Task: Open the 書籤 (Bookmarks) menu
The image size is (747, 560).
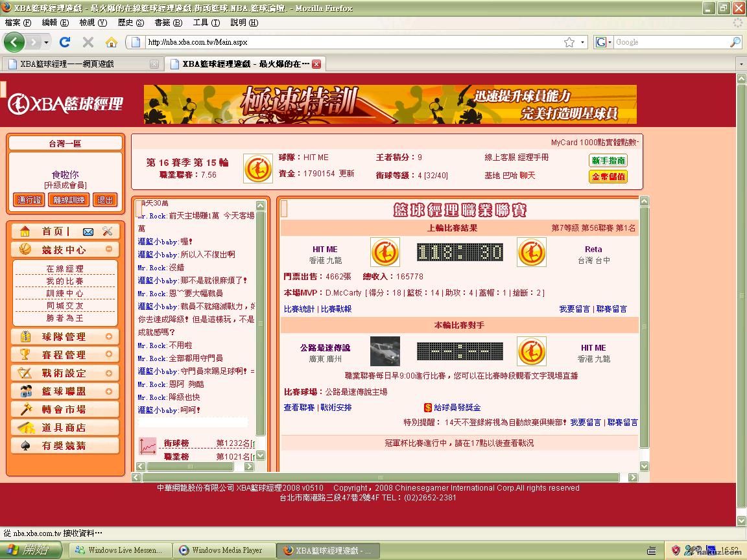Action: (166, 23)
